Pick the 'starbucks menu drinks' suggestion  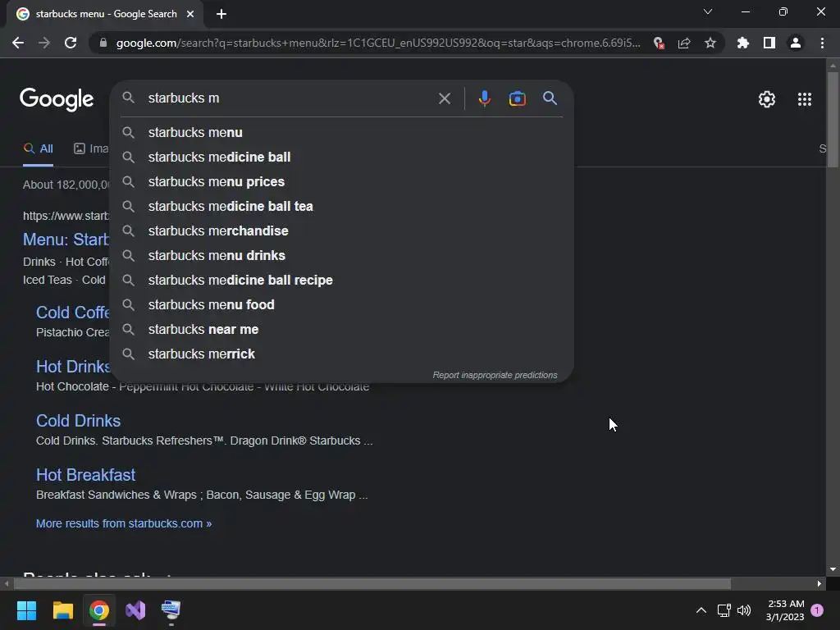click(x=342, y=256)
